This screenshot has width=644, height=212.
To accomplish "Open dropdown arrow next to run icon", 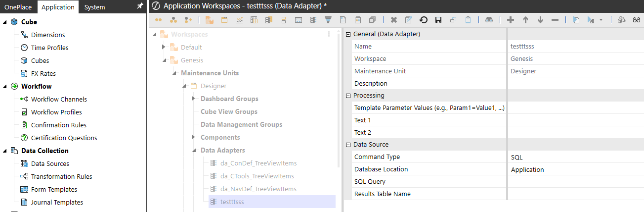I will pyautogui.click(x=601, y=20).
